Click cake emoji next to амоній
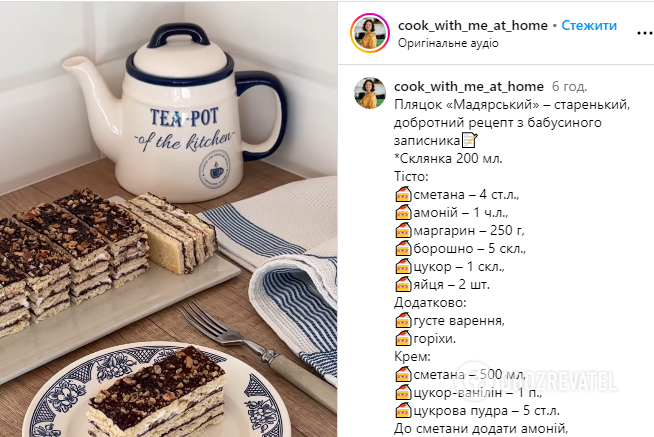Viewport: 654px width, 437px height. [403, 213]
